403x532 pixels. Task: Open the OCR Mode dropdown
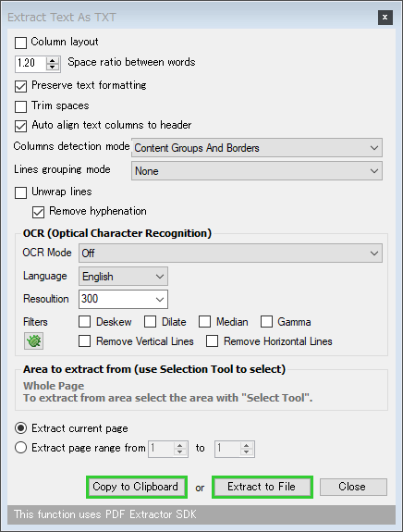tap(230, 253)
